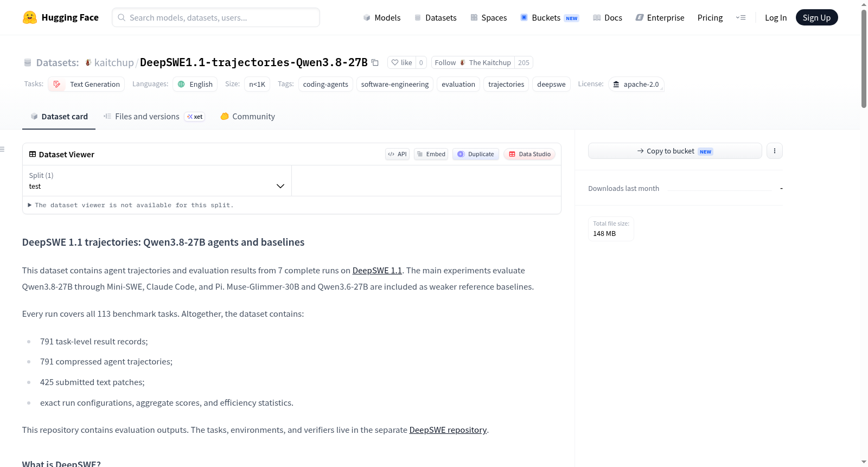This screenshot has width=868, height=467.
Task: Open Docs in the top navigation
Action: 607,17
